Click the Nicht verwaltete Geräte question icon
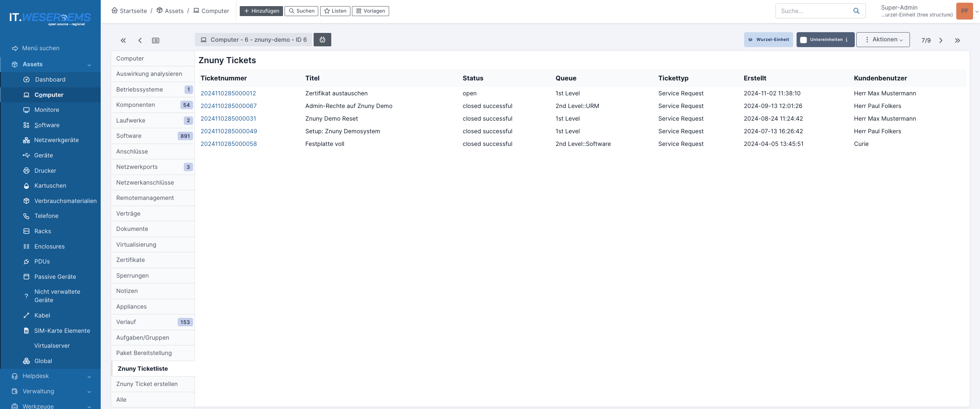Image resolution: width=980 pixels, height=409 pixels. coord(26,296)
